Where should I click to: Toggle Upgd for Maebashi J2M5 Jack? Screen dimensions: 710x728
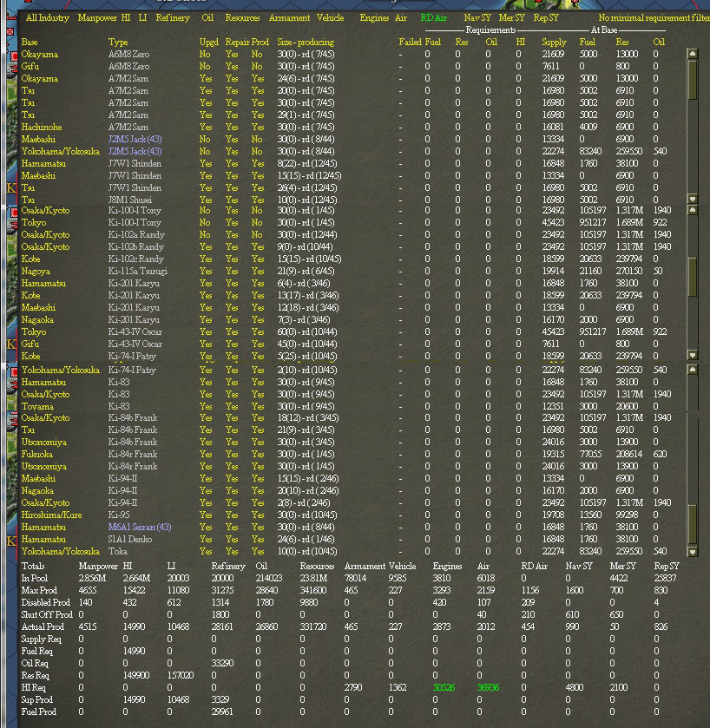coord(205,140)
